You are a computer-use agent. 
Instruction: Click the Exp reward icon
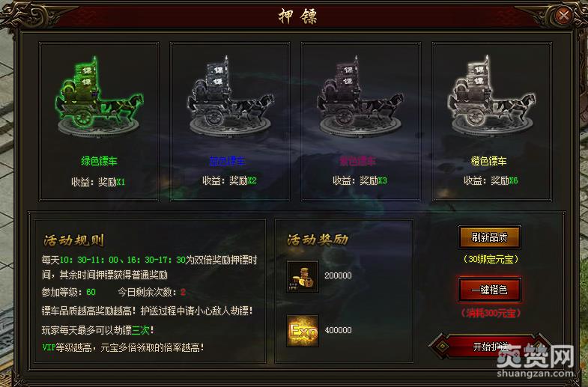[x=303, y=331]
